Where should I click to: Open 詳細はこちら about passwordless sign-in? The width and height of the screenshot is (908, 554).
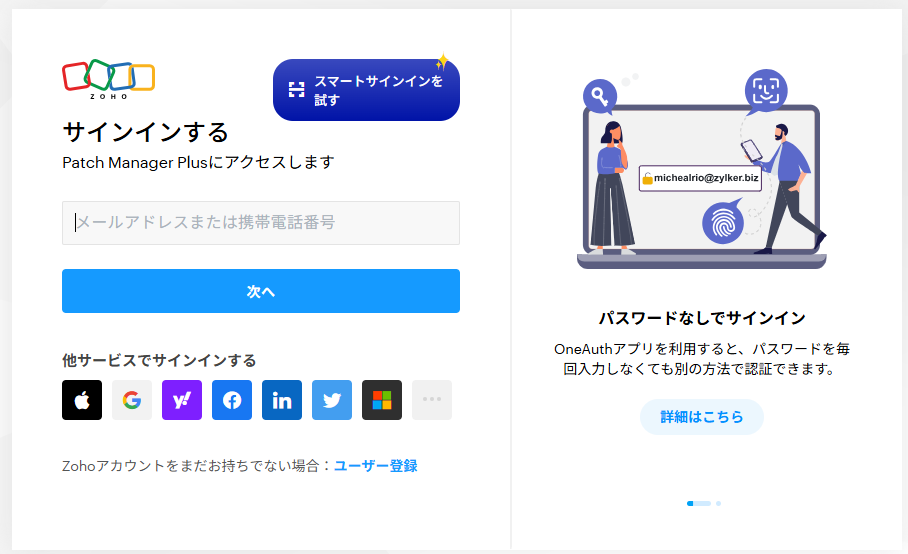tap(702, 417)
